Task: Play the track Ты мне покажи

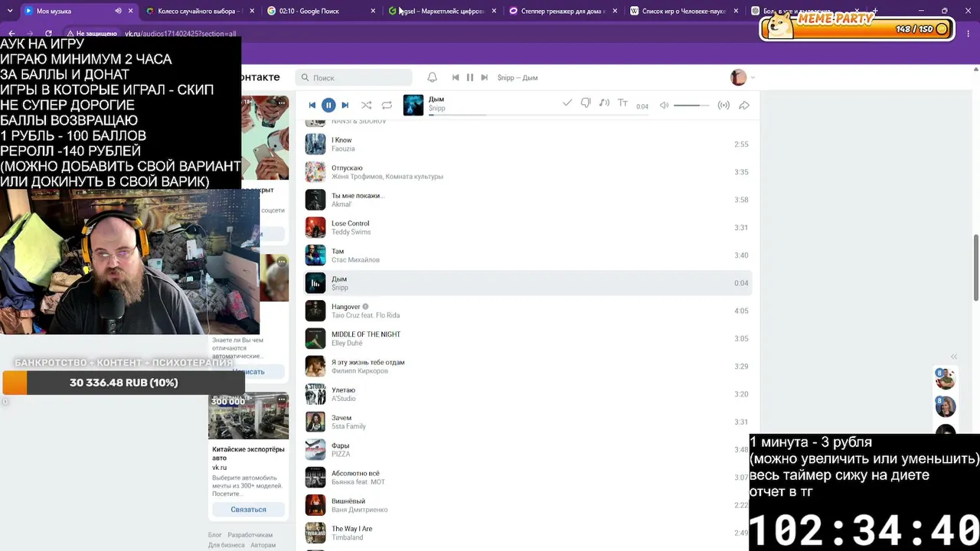Action: (x=528, y=200)
